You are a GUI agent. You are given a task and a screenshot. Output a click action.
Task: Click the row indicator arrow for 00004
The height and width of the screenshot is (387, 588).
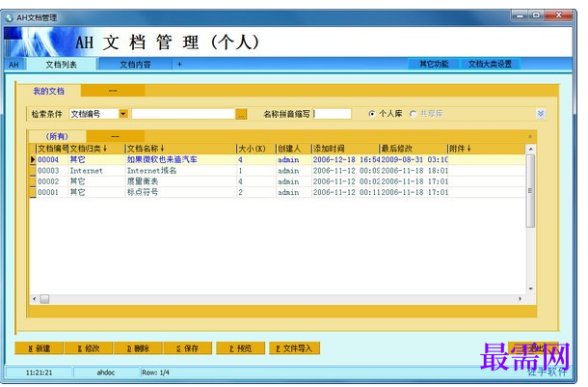click(x=33, y=160)
